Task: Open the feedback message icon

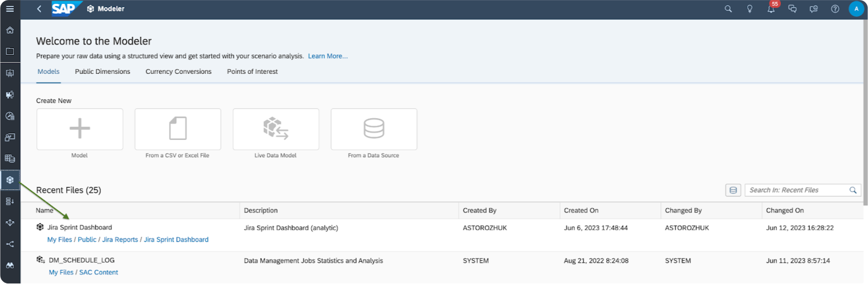Action: [814, 9]
